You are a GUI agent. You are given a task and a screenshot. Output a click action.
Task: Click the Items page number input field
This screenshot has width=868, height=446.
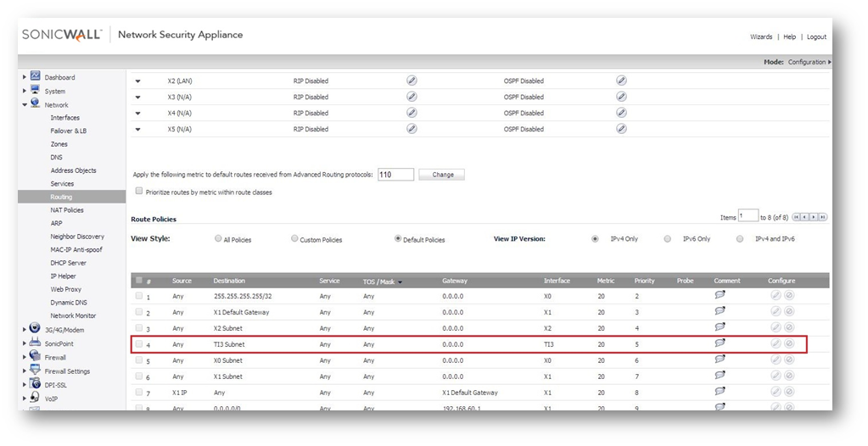(x=748, y=216)
